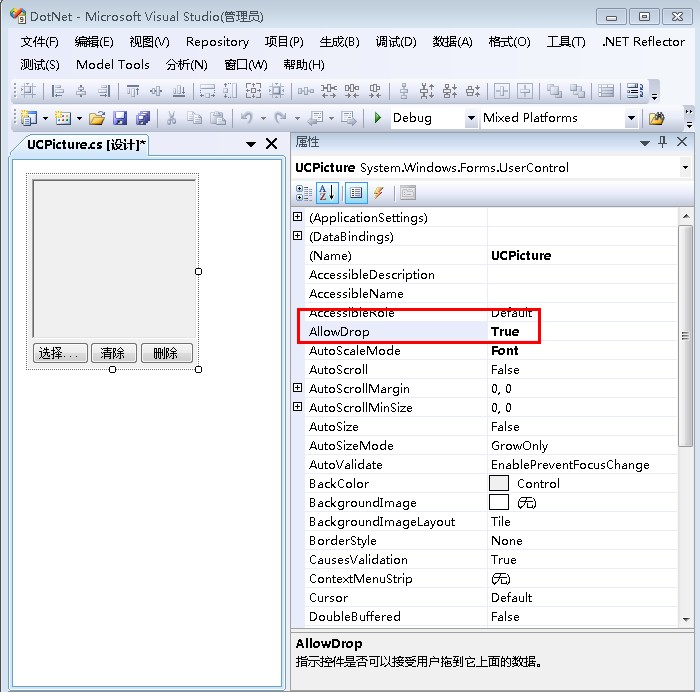Start debugging with the green arrow
Viewport: 700px width, 692px height.
(x=378, y=118)
